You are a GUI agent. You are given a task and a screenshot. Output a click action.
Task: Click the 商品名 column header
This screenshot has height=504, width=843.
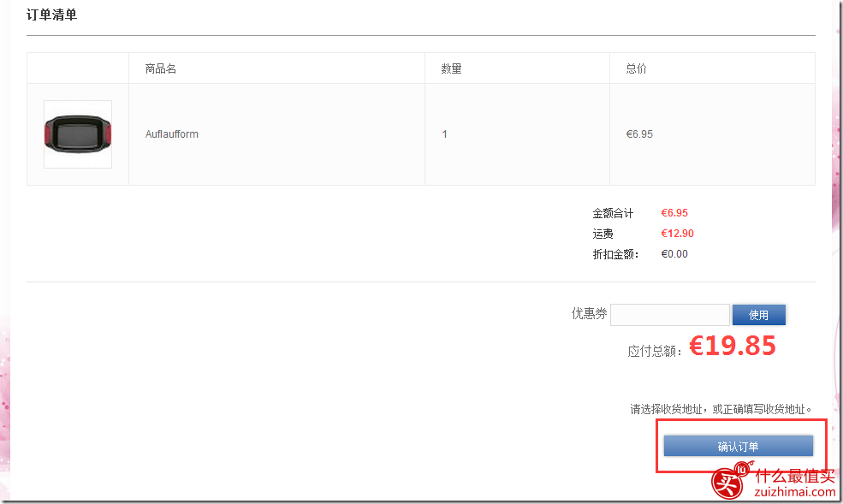click(160, 68)
